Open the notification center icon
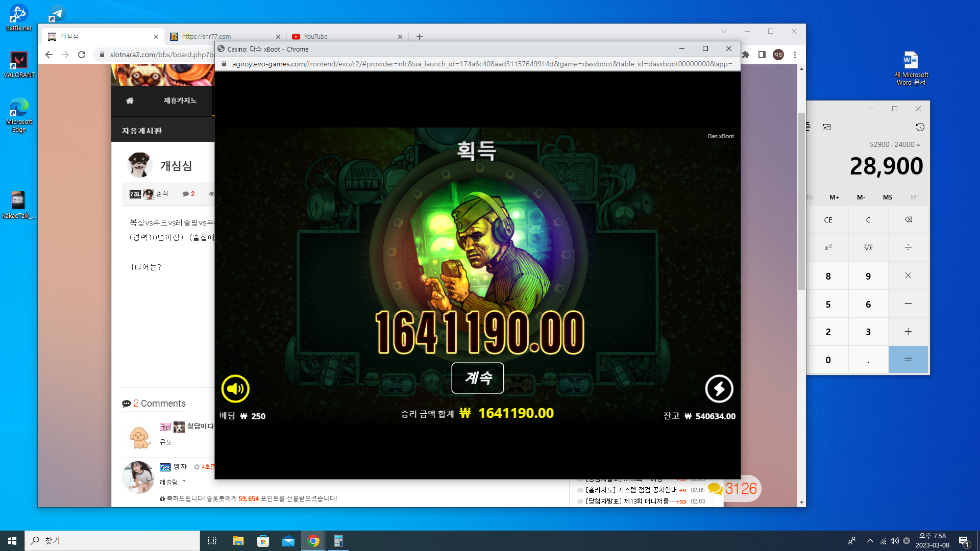 (x=964, y=541)
